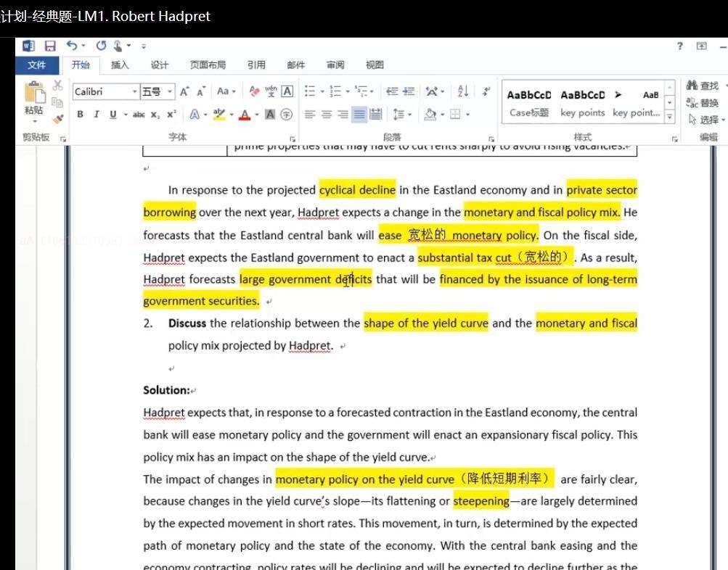
Task: Sort the paragraph with the A-Z icon
Action: click(463, 91)
